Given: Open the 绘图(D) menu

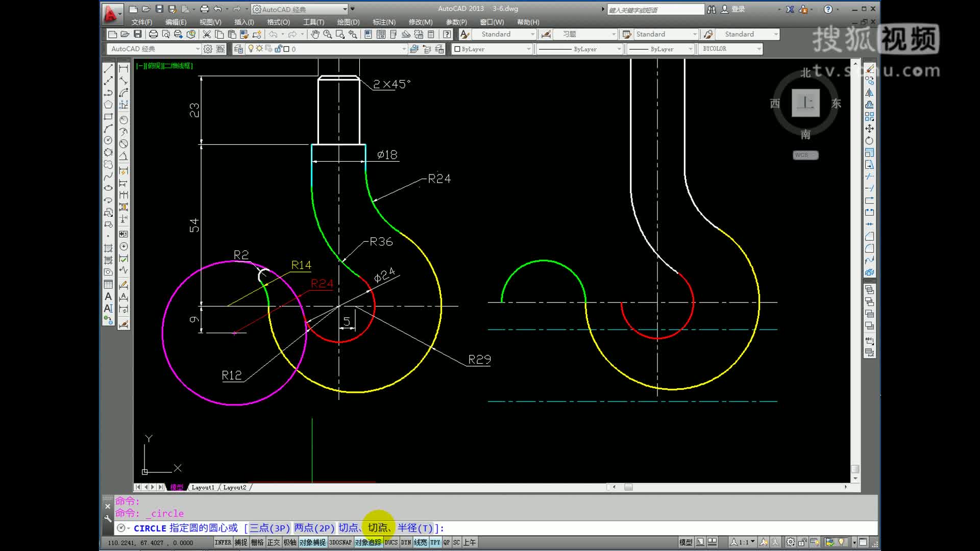Looking at the screenshot, I should pos(348,22).
